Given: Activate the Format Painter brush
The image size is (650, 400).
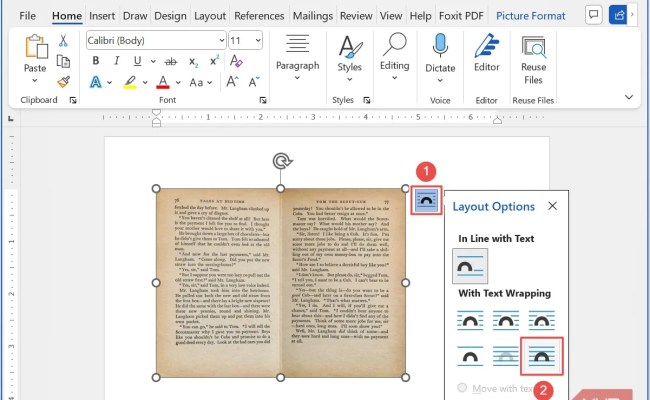Looking at the screenshot, I should 63,82.
